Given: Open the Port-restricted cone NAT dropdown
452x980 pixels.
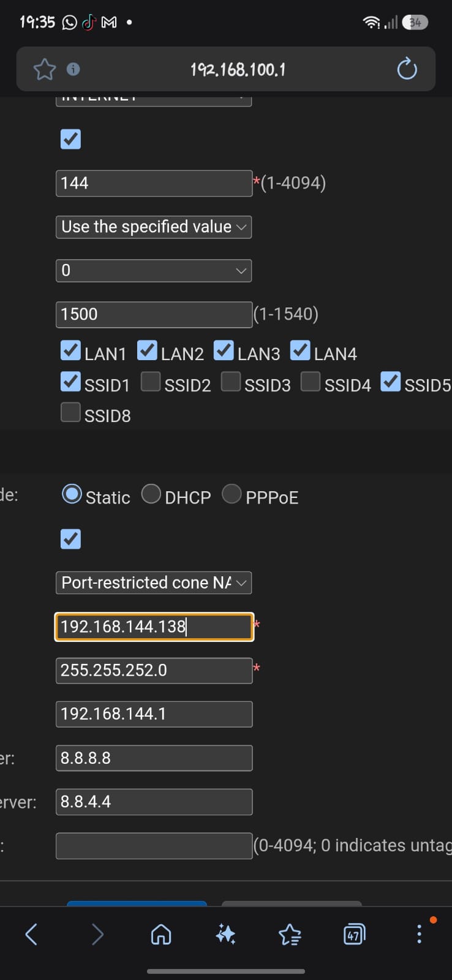Looking at the screenshot, I should tap(154, 582).
